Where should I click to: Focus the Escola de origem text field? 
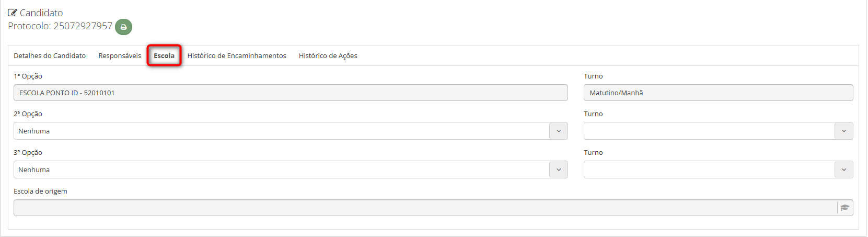[x=424, y=208]
